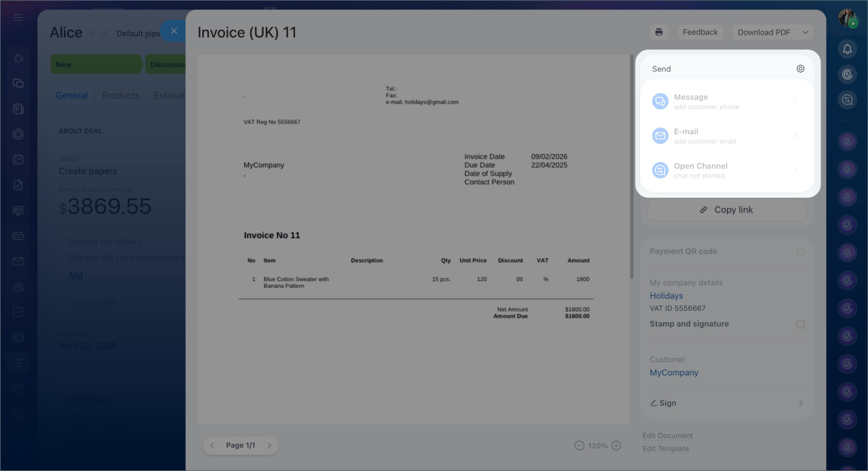868x471 pixels.
Task: Expand the Open Channel send option
Action: point(795,170)
